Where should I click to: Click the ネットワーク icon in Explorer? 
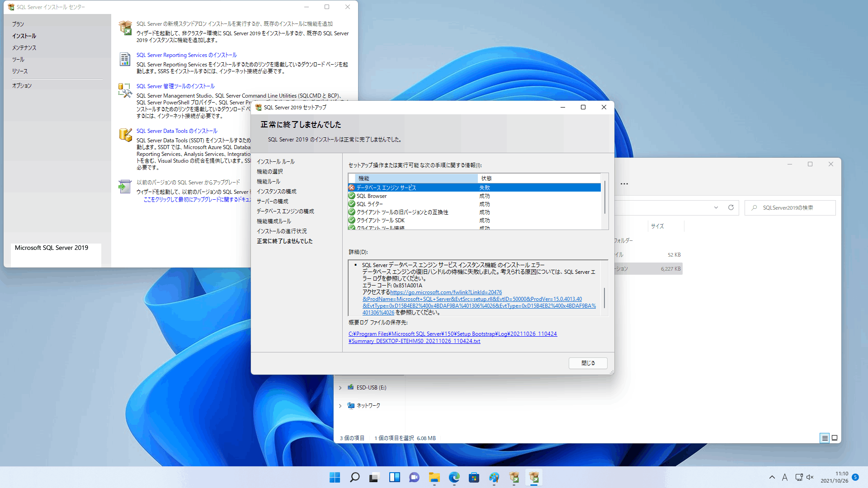[350, 405]
